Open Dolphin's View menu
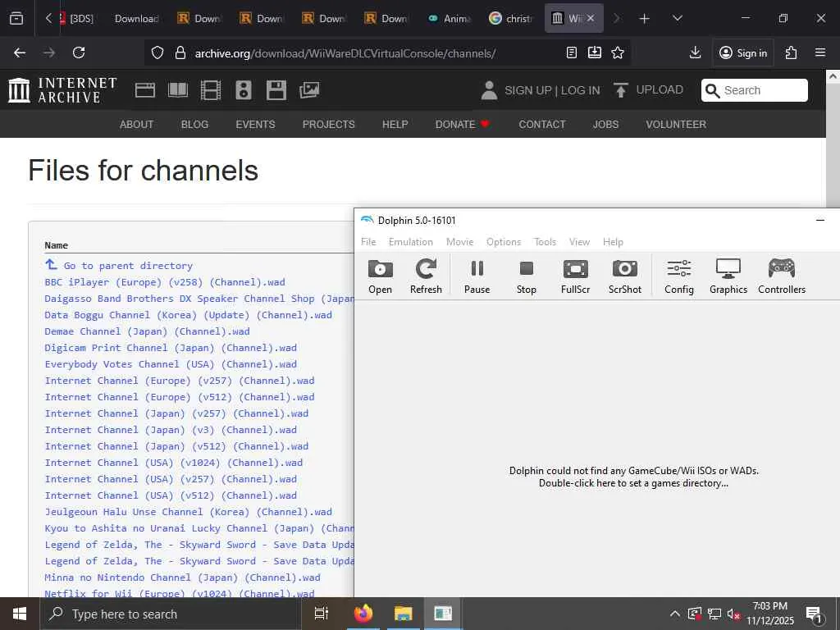This screenshot has width=840, height=630. click(x=579, y=242)
